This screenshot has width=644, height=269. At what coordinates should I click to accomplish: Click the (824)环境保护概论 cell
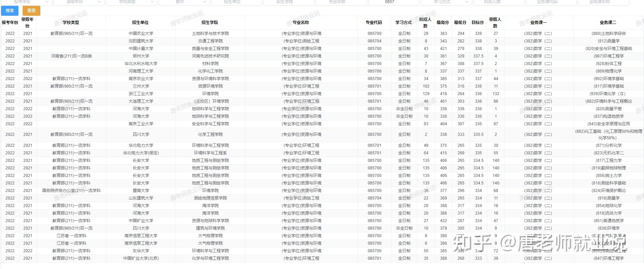tap(608, 191)
